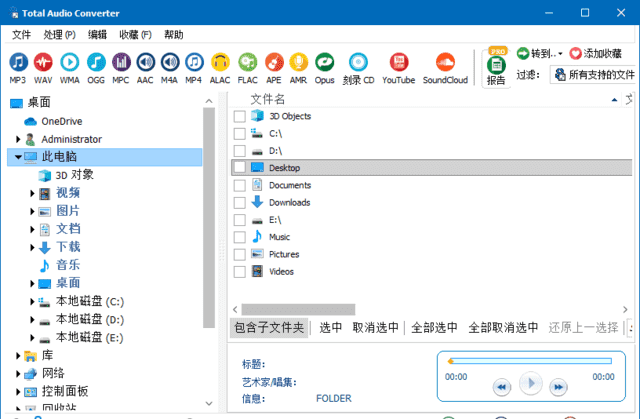The height and width of the screenshot is (419, 640).
Task: Pick ALAC headphones icon
Action: [x=220, y=62]
